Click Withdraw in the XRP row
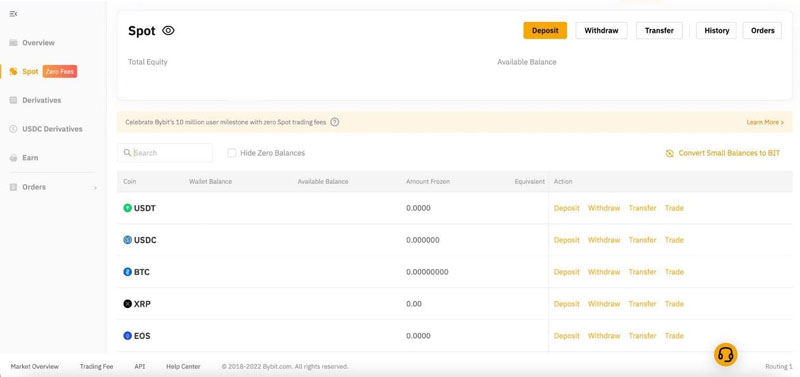 pyautogui.click(x=604, y=304)
